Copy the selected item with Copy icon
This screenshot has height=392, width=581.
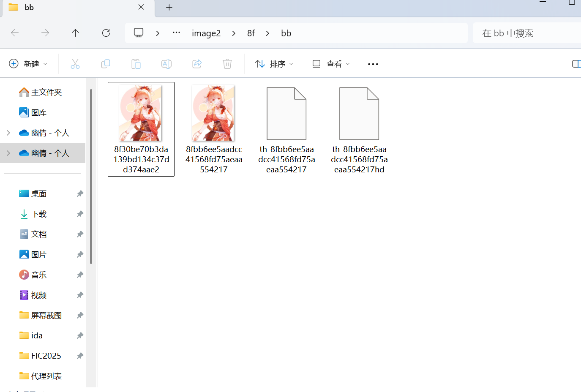coord(105,64)
